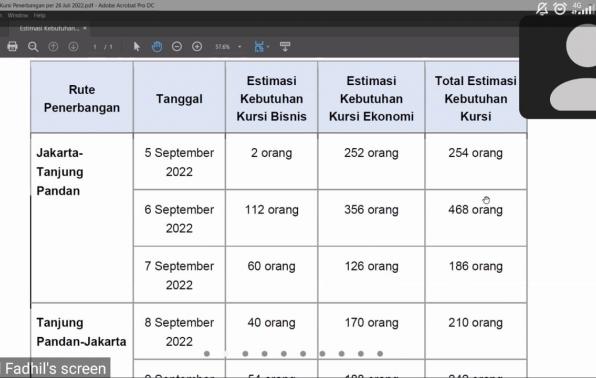Image resolution: width=596 pixels, height=378 pixels.
Task: Click the 356 orang economy cell
Action: 371,218
